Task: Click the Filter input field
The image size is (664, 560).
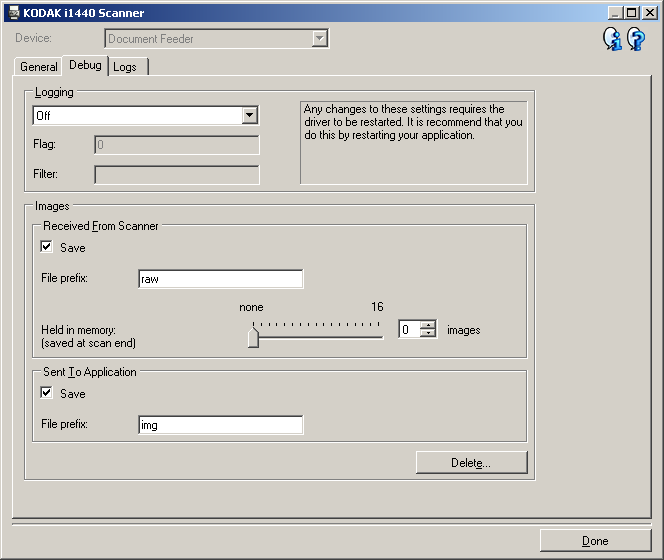Action: coord(177,175)
